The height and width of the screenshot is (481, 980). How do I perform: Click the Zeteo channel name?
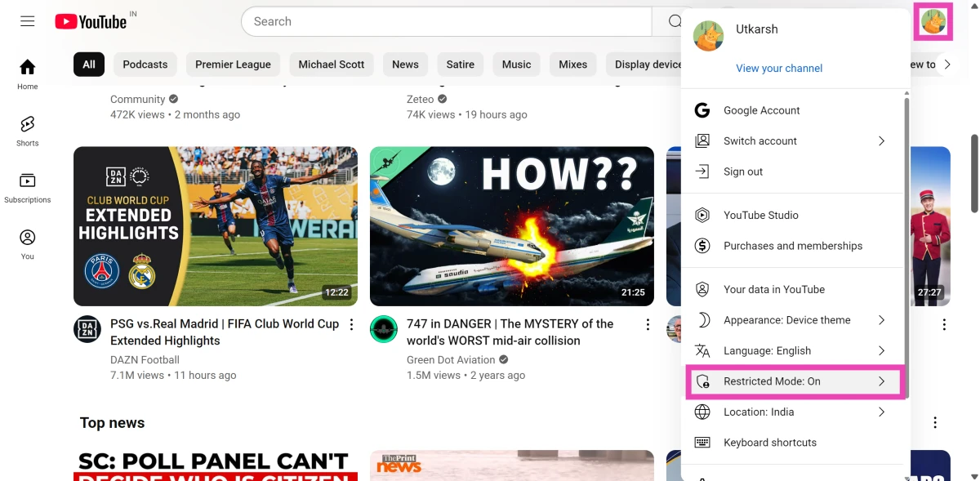[x=421, y=100]
